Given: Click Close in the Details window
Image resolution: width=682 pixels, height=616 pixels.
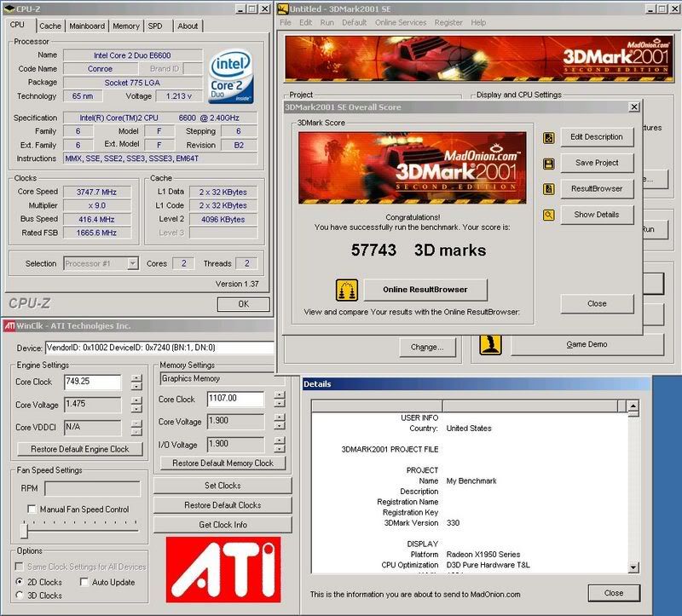Looking at the screenshot, I should 614,593.
